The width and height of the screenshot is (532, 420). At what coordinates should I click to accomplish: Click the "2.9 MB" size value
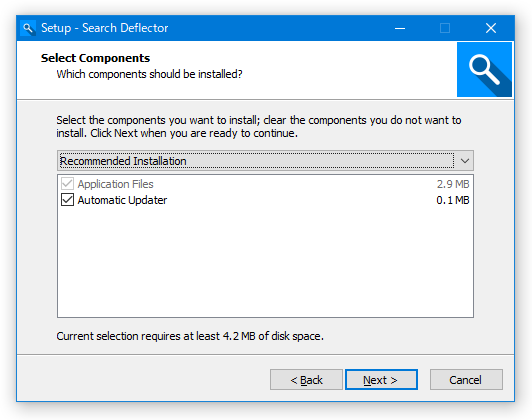click(453, 184)
